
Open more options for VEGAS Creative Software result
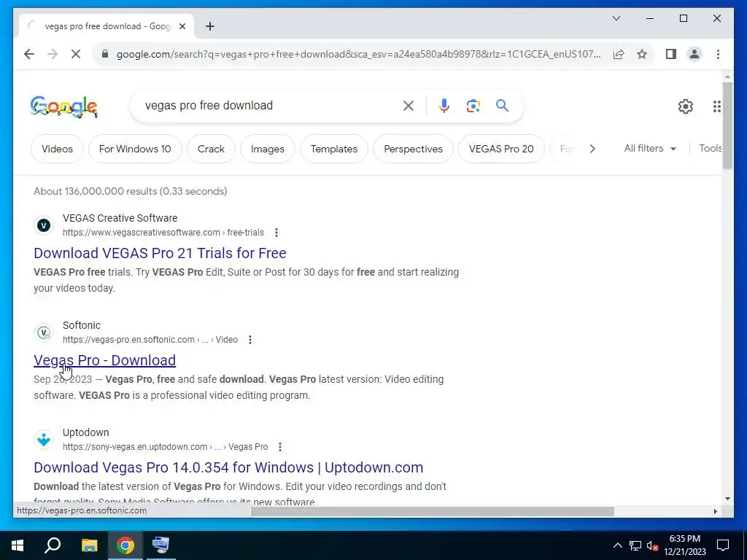click(276, 233)
